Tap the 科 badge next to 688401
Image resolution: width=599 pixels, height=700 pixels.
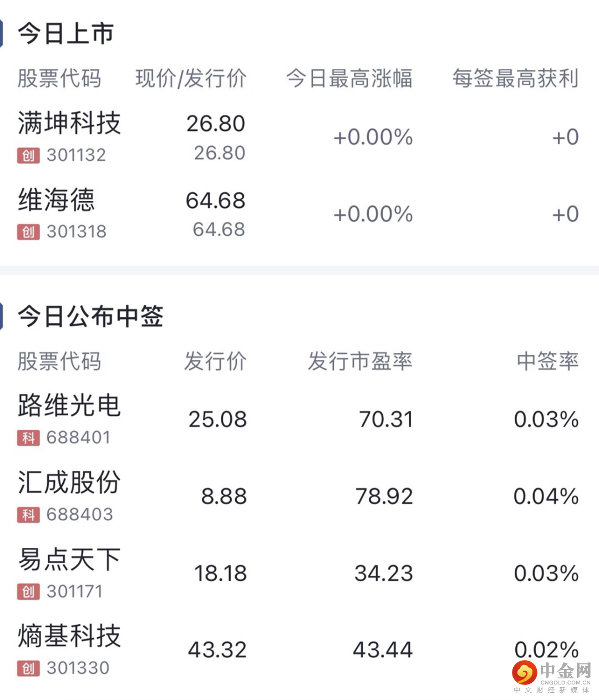pos(28,438)
